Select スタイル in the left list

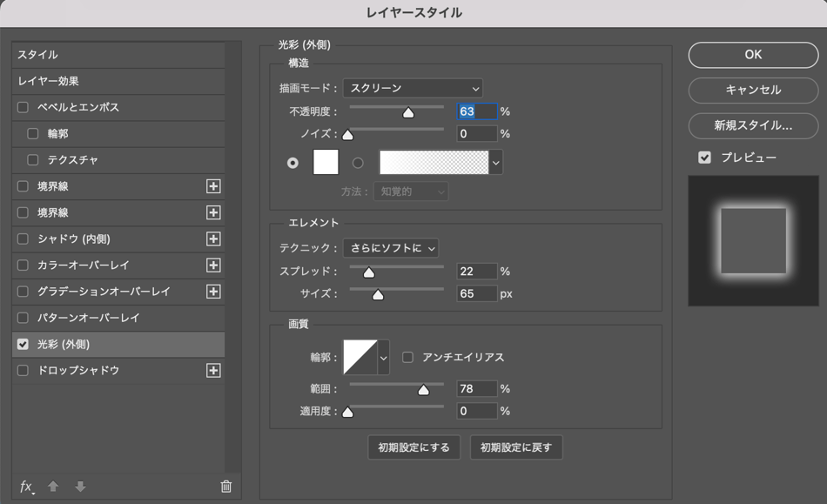point(118,55)
